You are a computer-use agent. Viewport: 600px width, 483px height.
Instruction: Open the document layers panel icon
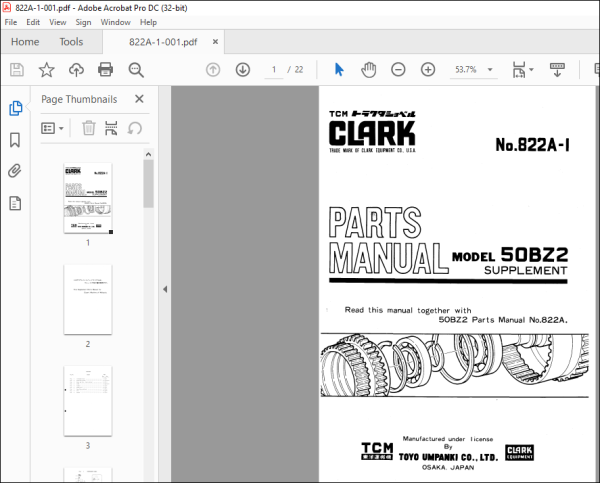pos(15,203)
